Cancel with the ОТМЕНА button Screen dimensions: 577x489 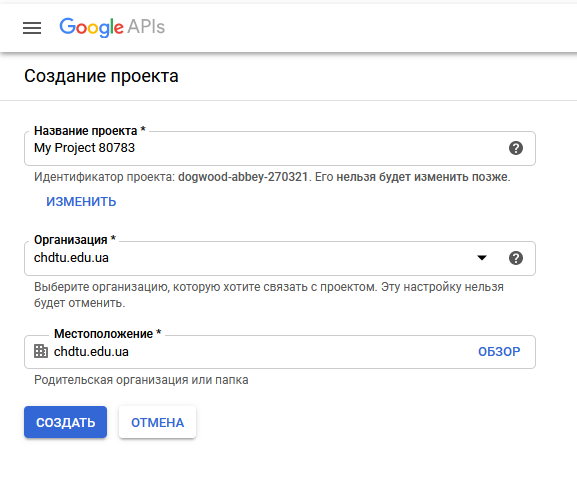pos(157,422)
